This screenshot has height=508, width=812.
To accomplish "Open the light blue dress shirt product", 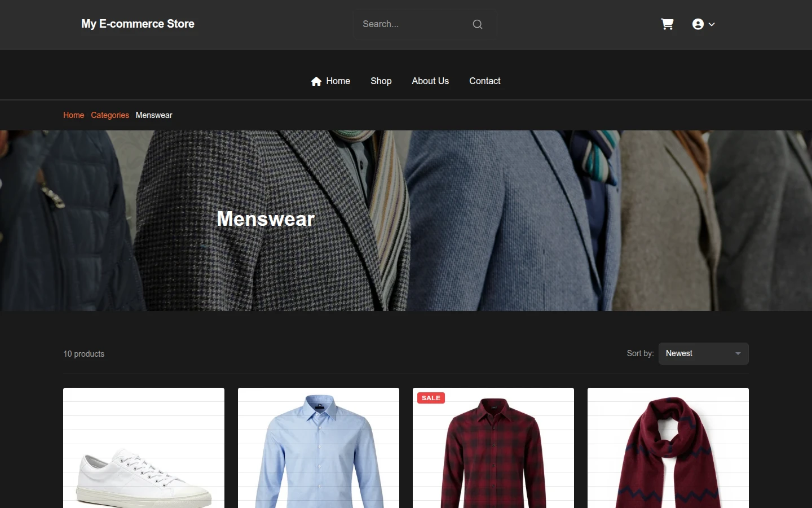I will click(x=319, y=448).
